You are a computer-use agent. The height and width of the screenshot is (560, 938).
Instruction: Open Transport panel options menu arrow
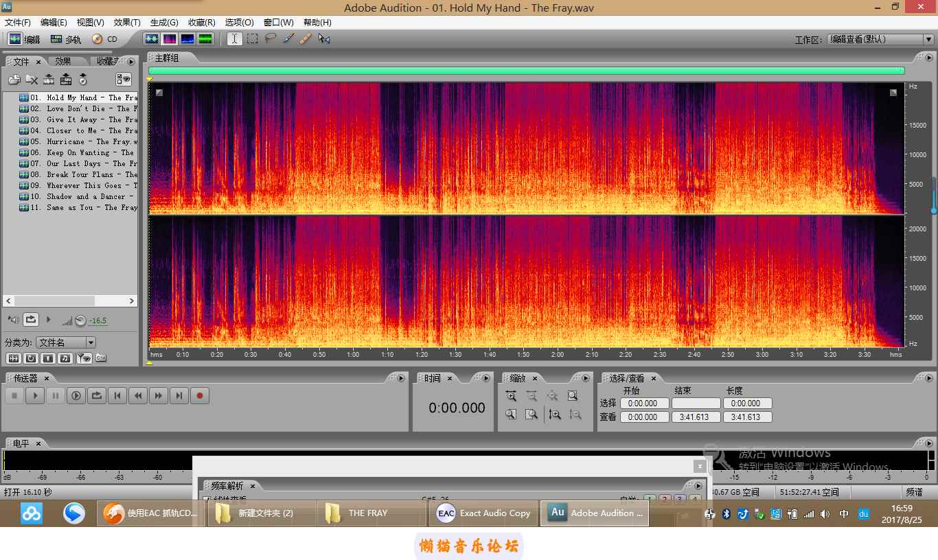(x=401, y=378)
